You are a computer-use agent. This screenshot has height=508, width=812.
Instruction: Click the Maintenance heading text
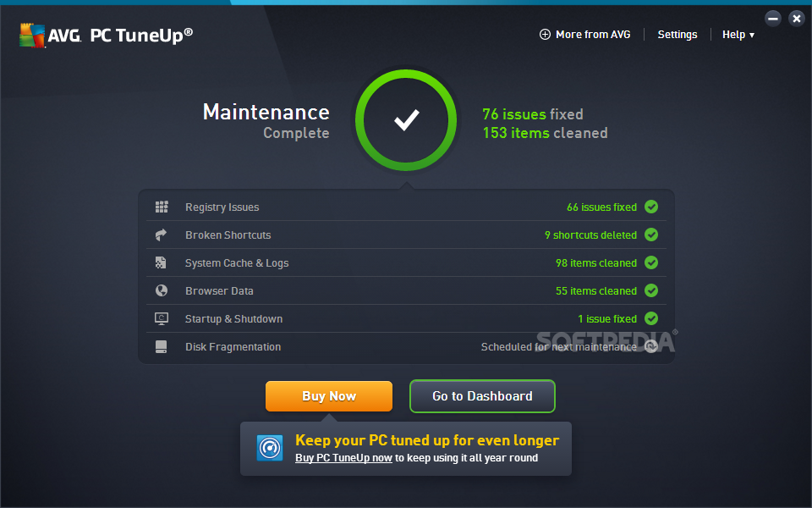[266, 112]
